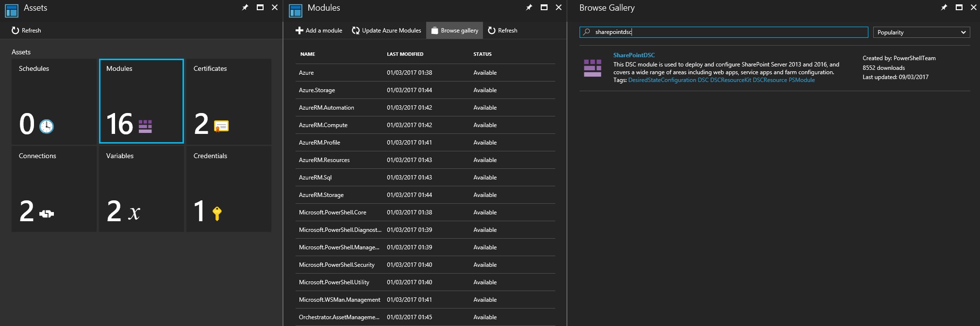
Task: Open the Variables tile
Action: coord(141,189)
